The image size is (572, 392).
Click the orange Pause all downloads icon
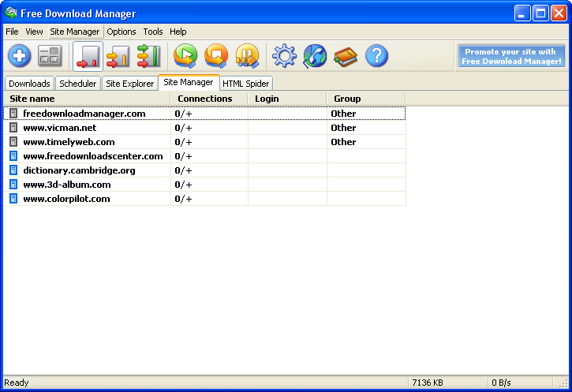point(247,56)
